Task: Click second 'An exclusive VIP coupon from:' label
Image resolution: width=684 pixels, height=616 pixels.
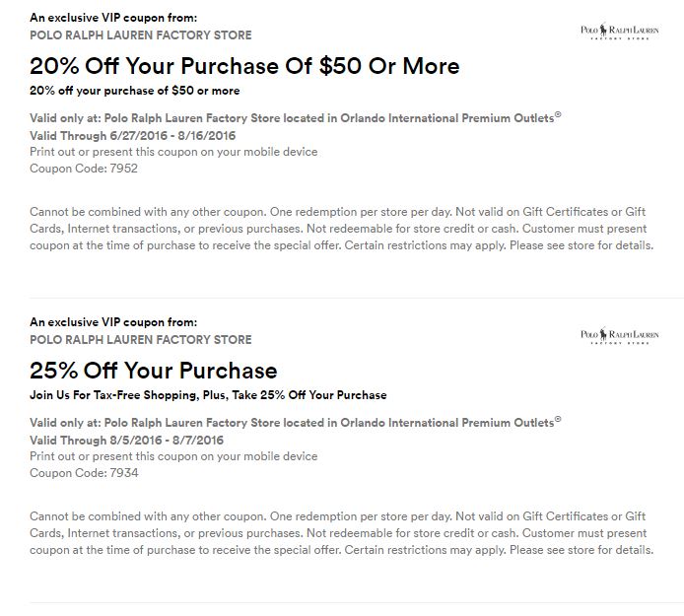Action: pos(113,322)
